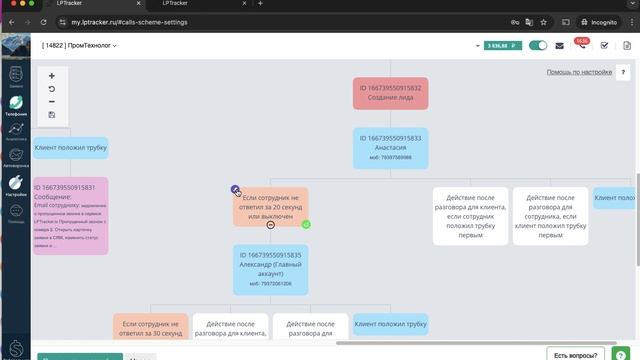Select left-side Клиент положил трубку node
Viewport: 640px width, 360px height.
(x=71, y=148)
